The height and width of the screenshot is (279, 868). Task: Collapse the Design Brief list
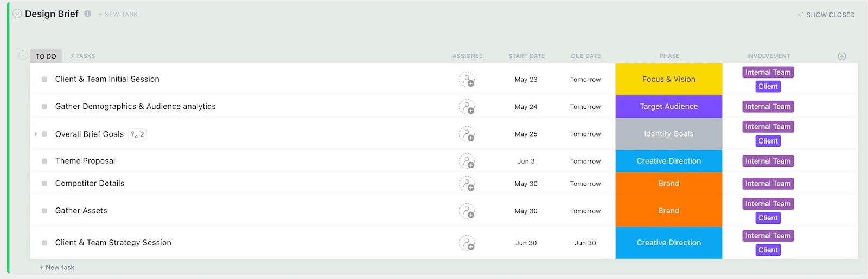pos(17,14)
